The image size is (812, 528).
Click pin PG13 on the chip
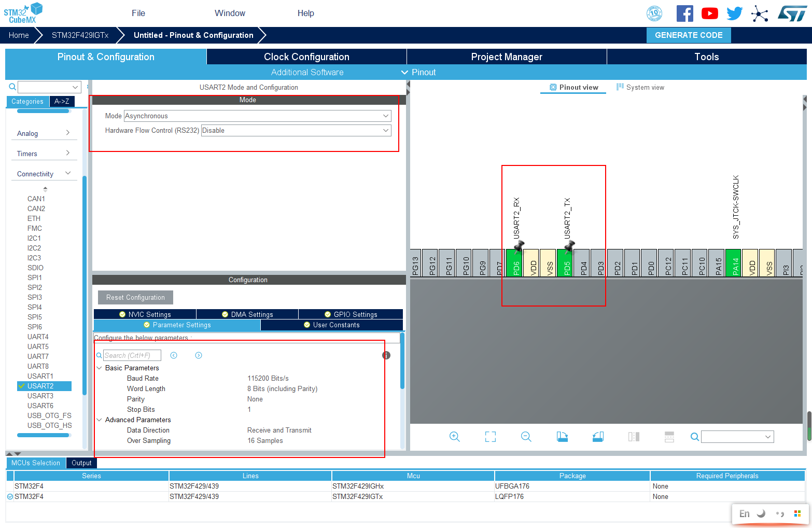[416, 263]
